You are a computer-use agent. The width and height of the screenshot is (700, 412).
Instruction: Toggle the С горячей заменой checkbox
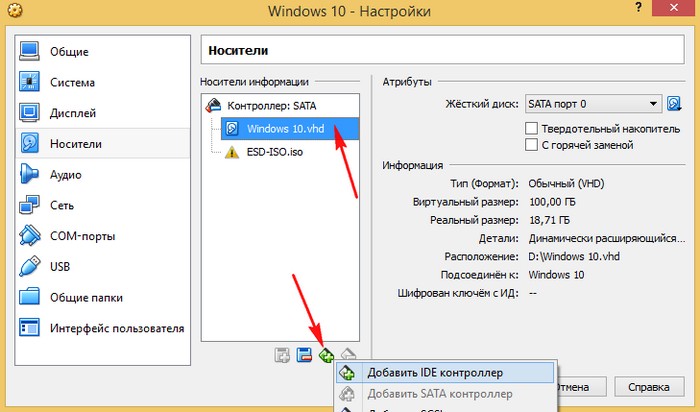click(532, 145)
